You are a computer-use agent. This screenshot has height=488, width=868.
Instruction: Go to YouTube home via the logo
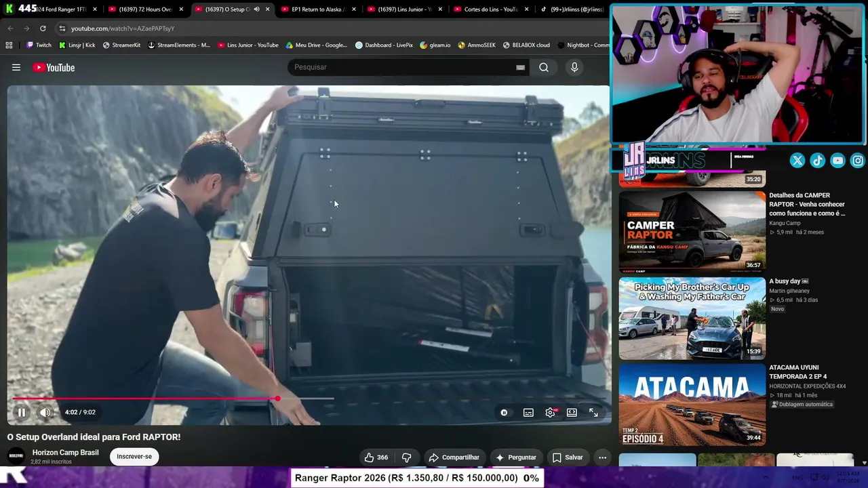coord(54,67)
